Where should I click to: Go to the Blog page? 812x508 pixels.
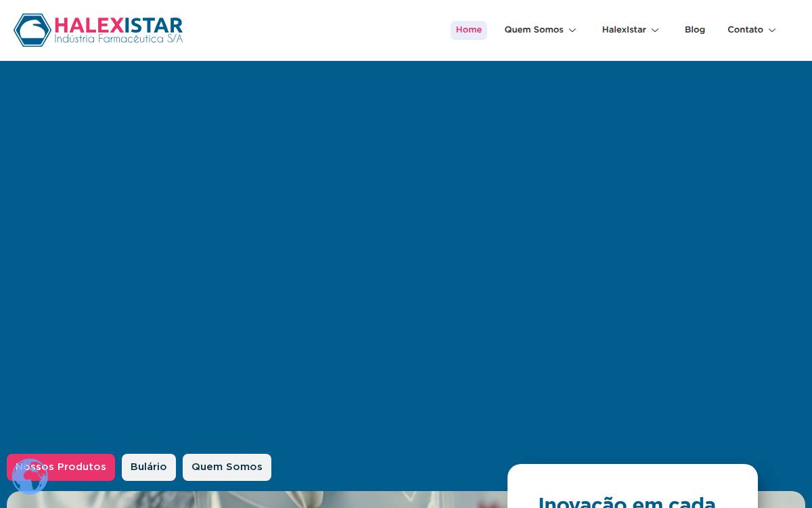pyautogui.click(x=695, y=30)
